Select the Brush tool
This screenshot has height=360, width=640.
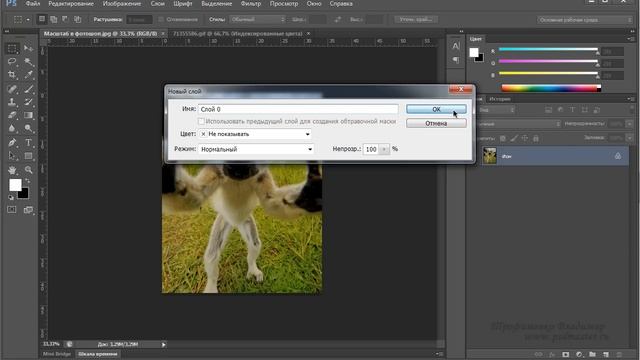[x=28, y=89]
